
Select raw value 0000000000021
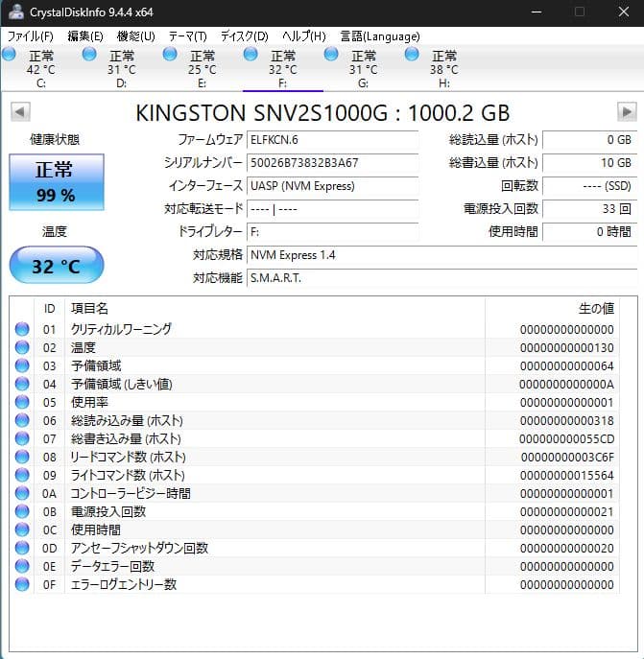[x=566, y=512]
